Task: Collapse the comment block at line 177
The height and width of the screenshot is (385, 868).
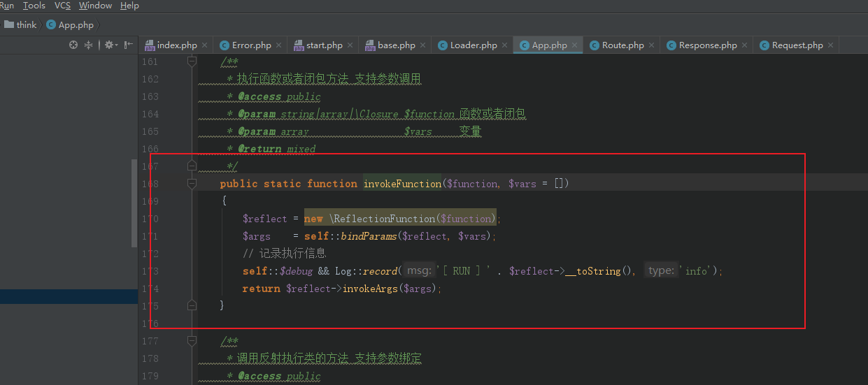Action: (x=192, y=341)
